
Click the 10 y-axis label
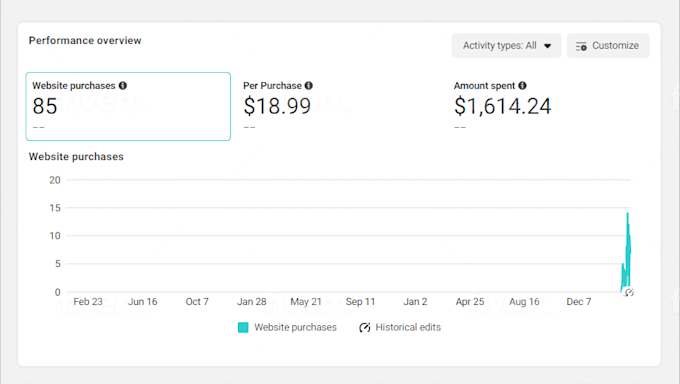(x=55, y=236)
